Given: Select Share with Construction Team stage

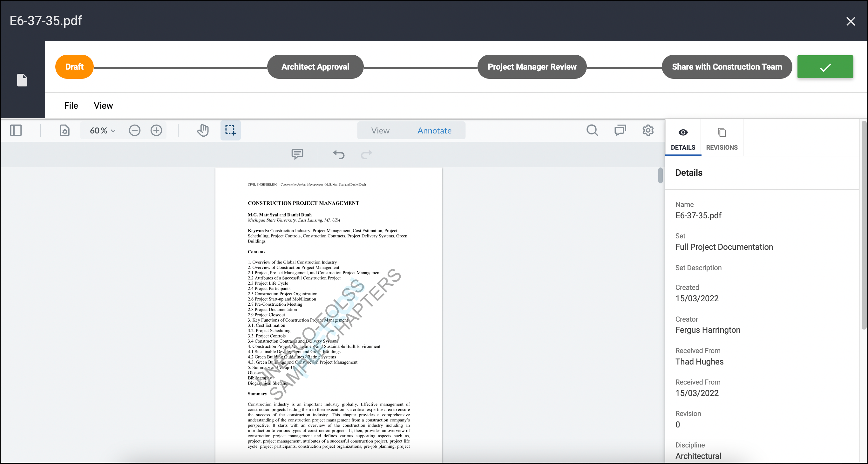Looking at the screenshot, I should 727,67.
